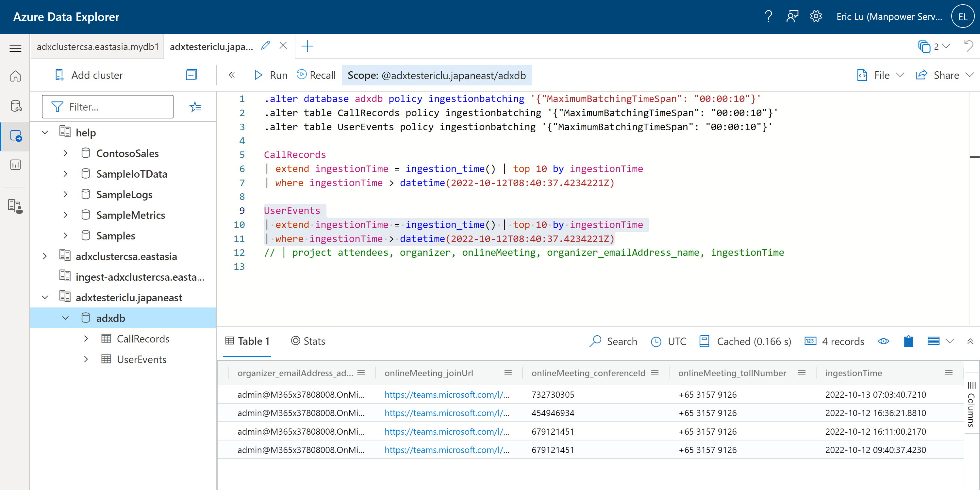
Task: Click the Help question mark icon
Action: tap(768, 17)
